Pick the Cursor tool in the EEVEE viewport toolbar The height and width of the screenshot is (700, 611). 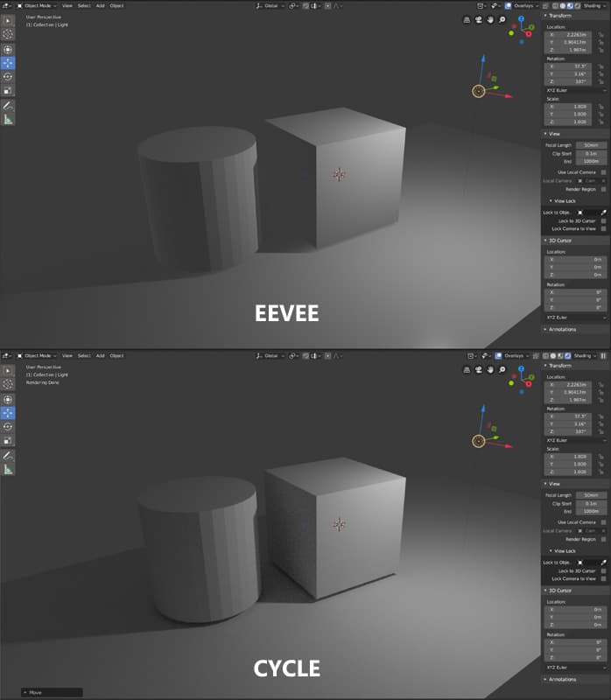pos(9,34)
